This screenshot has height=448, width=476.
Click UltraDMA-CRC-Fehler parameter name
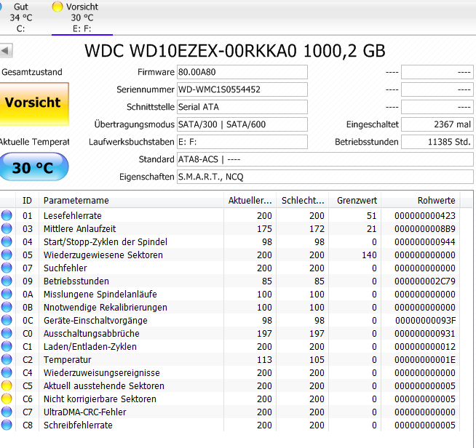point(84,412)
